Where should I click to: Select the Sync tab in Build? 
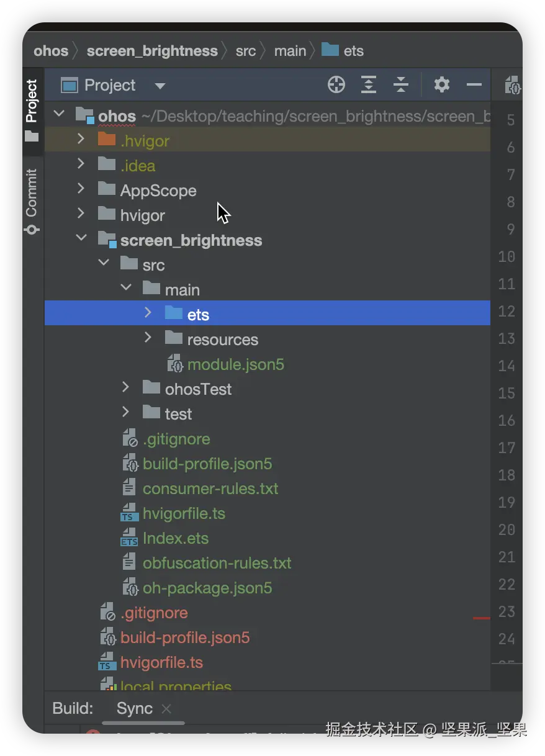pos(134,708)
